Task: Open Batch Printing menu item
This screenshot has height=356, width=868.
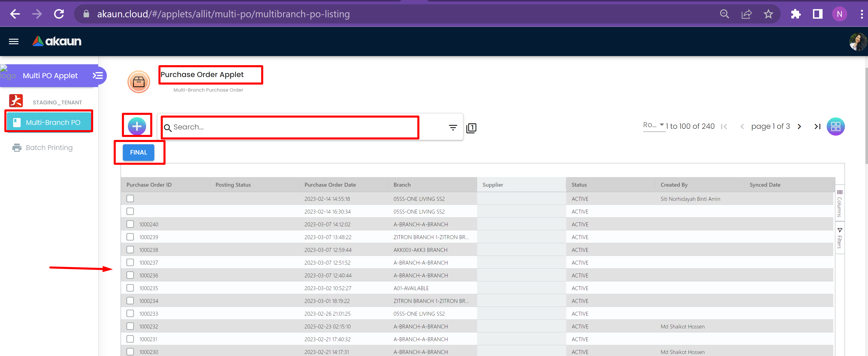Action: 49,148
